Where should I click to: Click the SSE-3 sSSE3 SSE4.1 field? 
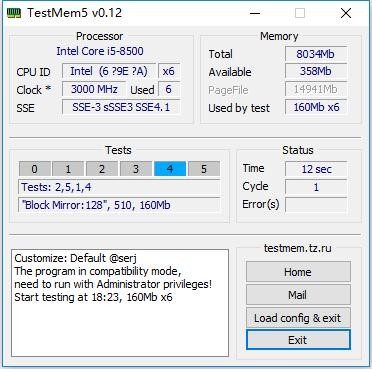pos(121,107)
